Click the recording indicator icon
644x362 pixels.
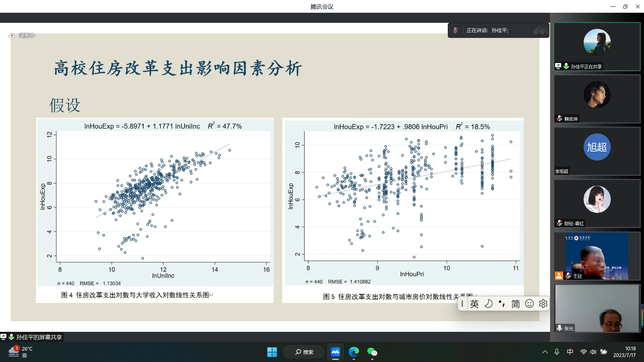click(12, 35)
